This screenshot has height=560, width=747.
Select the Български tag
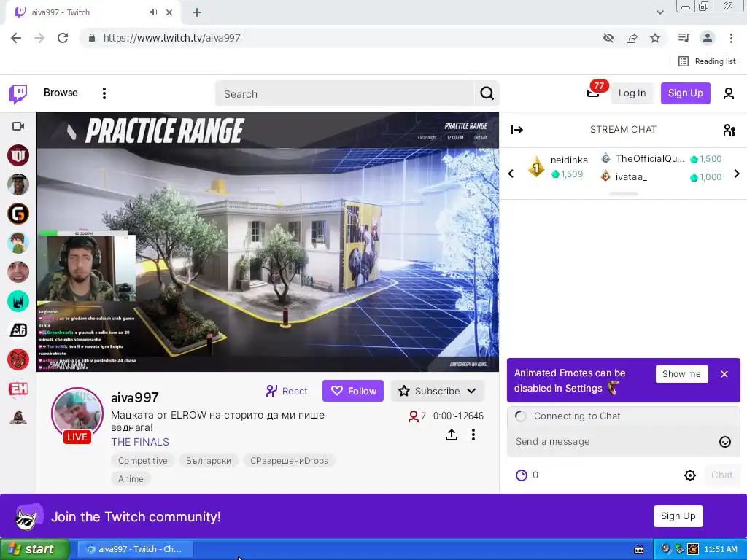[x=208, y=461]
